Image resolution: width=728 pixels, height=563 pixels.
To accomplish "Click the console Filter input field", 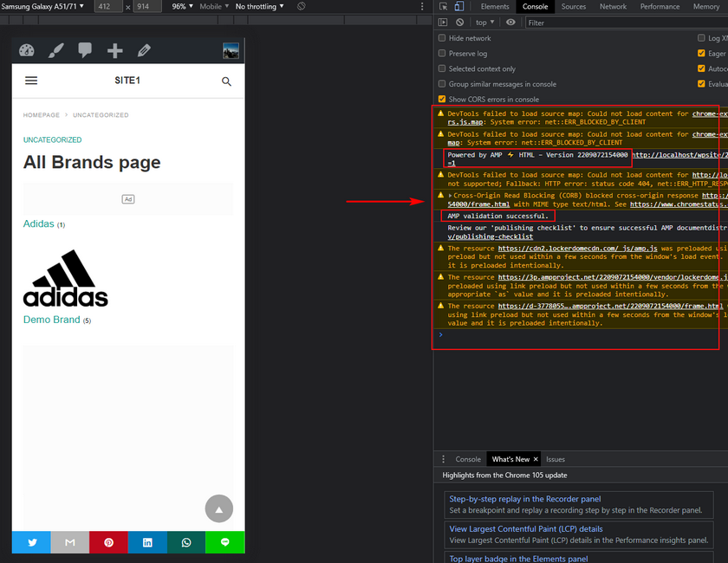I will pos(627,23).
